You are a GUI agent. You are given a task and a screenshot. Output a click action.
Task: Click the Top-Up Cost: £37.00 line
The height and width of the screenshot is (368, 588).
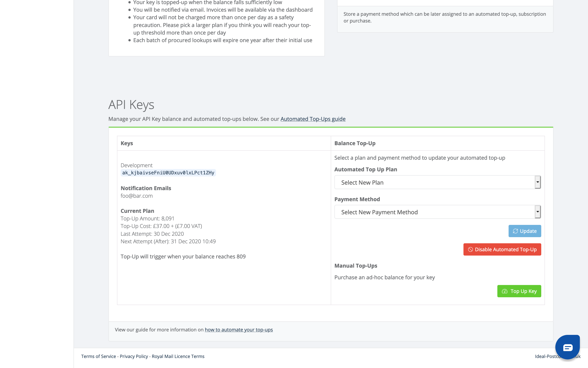[161, 226]
